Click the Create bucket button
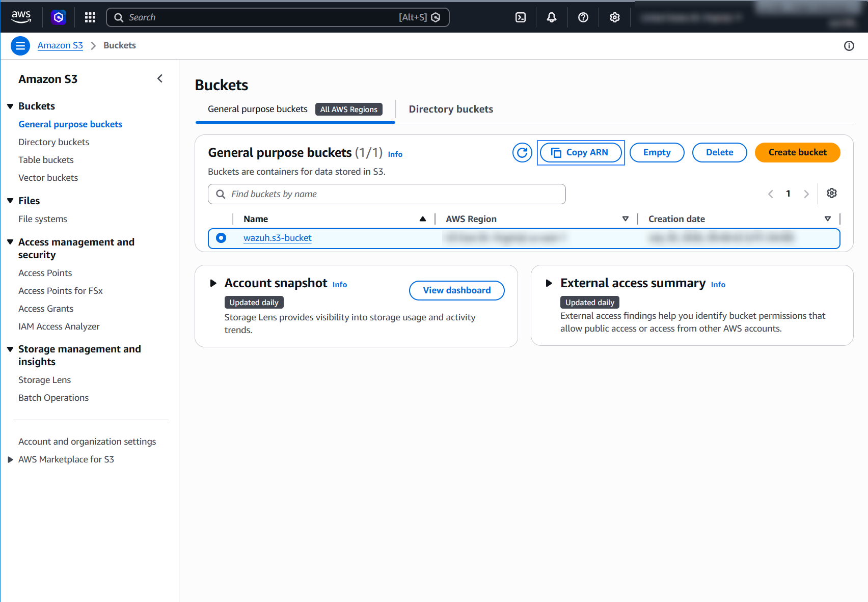 (x=797, y=152)
